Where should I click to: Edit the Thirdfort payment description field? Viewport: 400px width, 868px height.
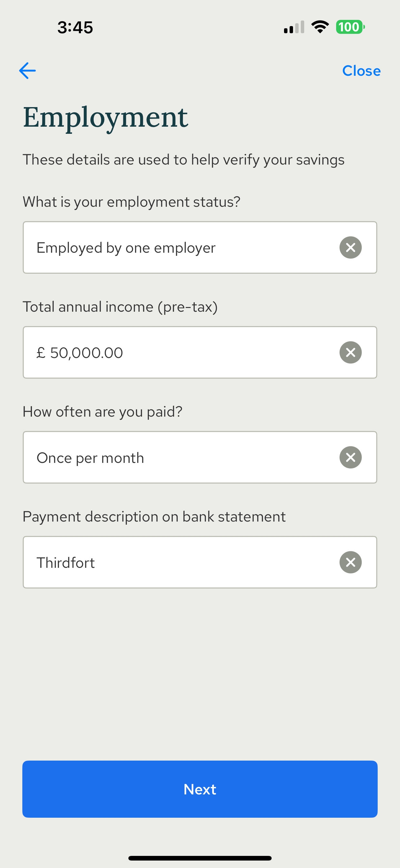coord(200,563)
